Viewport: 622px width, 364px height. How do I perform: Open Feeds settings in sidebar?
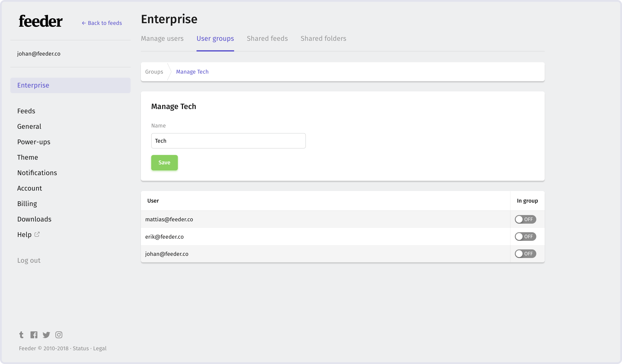click(26, 111)
